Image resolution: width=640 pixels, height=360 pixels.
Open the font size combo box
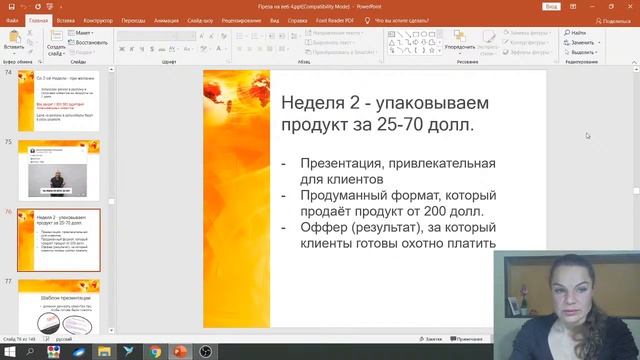(x=187, y=36)
